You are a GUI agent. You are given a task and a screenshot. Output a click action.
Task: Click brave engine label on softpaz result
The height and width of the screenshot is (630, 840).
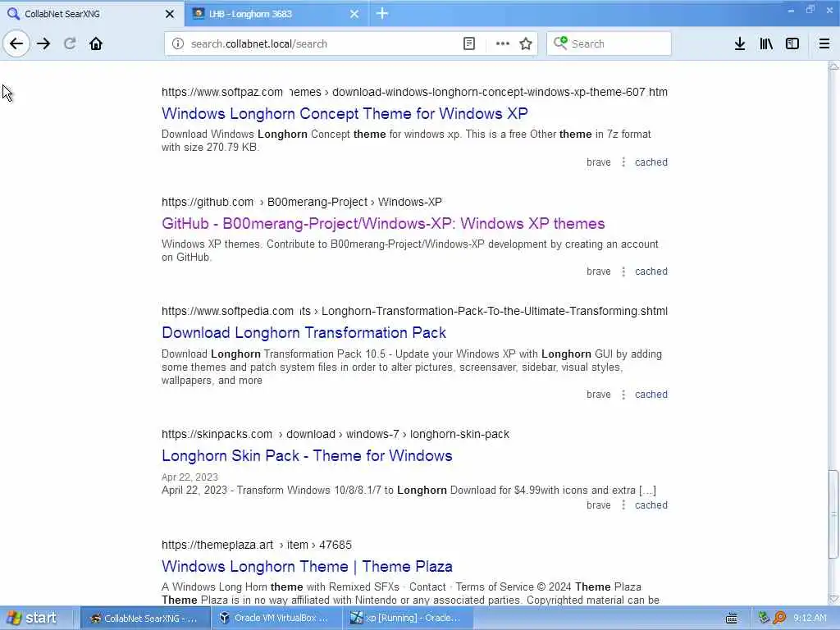coord(598,162)
